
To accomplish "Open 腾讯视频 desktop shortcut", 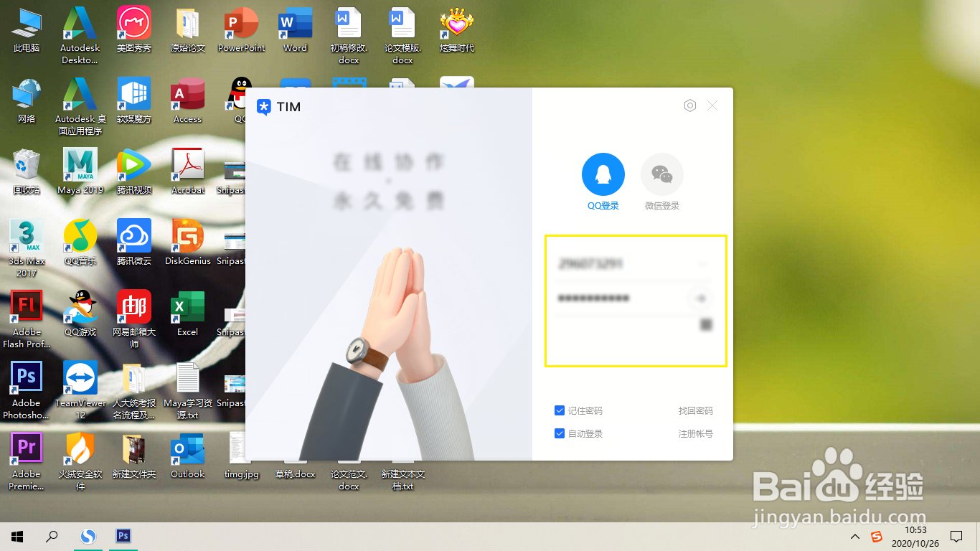I will tap(134, 172).
